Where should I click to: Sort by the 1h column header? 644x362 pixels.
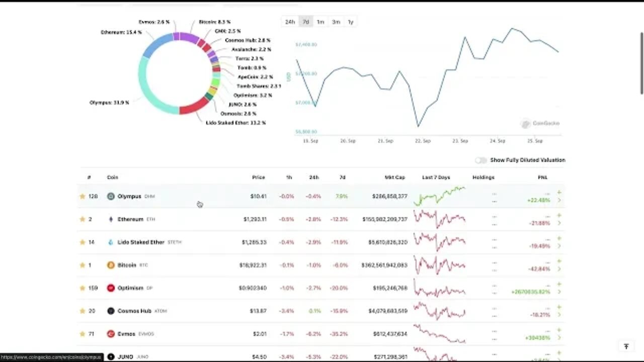click(289, 177)
